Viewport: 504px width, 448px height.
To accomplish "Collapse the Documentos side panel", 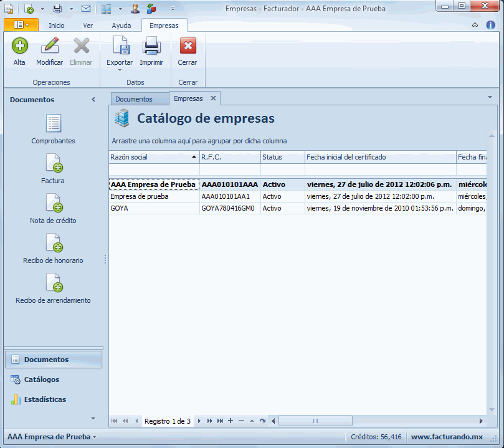I will tap(93, 100).
